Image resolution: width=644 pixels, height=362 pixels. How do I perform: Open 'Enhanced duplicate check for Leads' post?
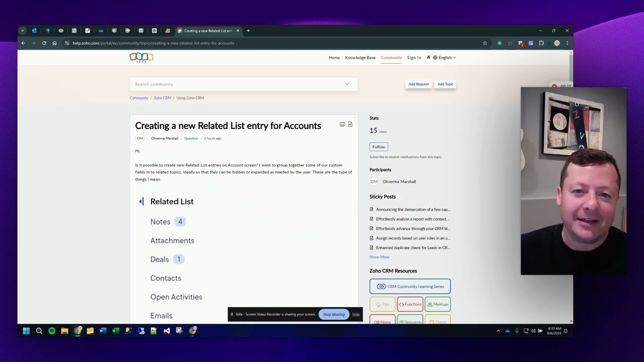[x=413, y=247]
